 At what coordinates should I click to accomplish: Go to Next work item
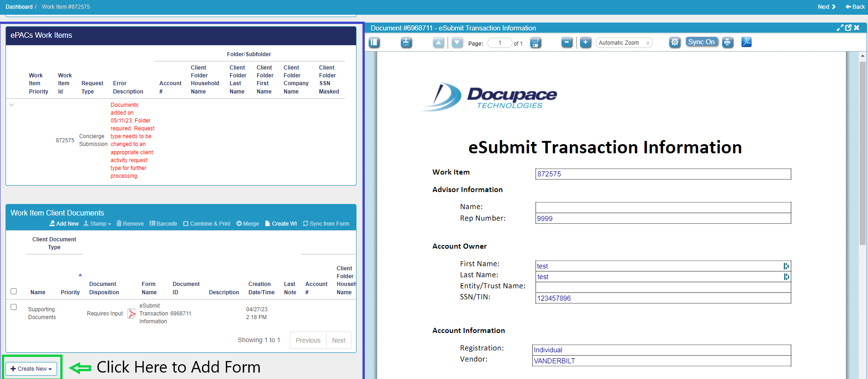pyautogui.click(x=827, y=7)
